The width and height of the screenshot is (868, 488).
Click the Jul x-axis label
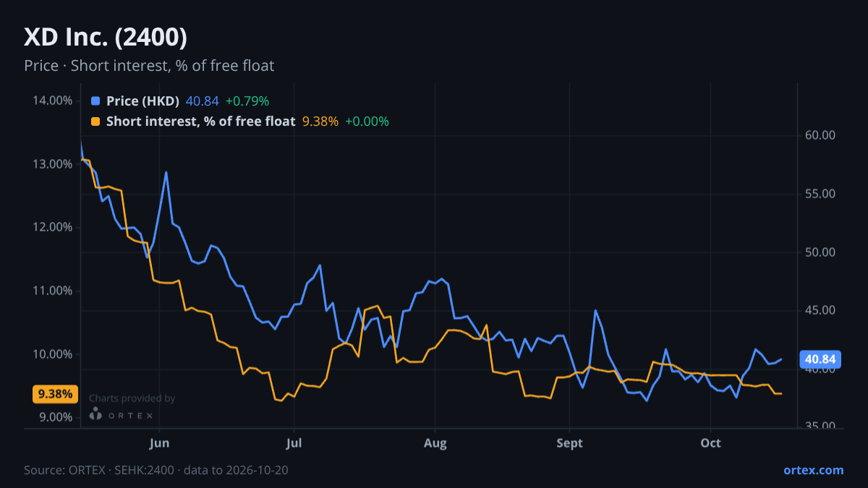294,443
